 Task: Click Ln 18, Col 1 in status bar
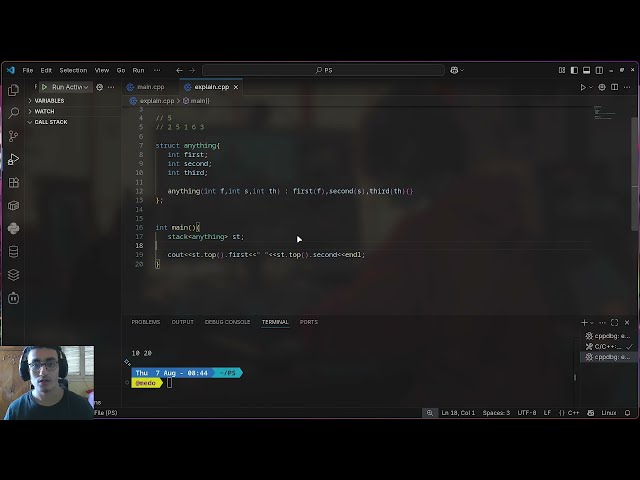pos(458,413)
